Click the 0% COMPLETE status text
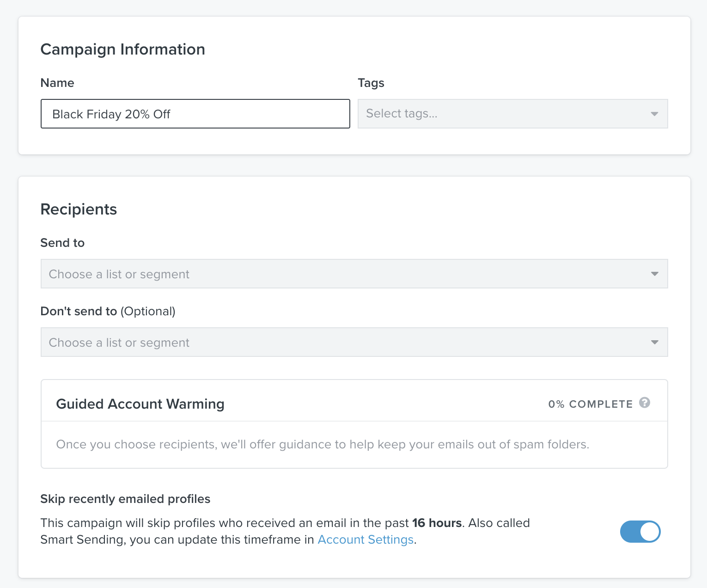The image size is (707, 588). 590,404
